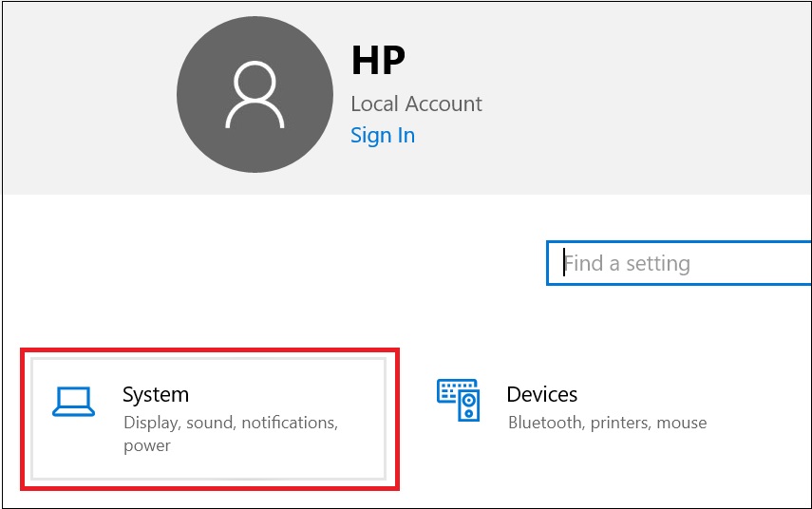Open the Devices keyboard and speaker icon
The height and width of the screenshot is (509, 812).
coord(459,400)
